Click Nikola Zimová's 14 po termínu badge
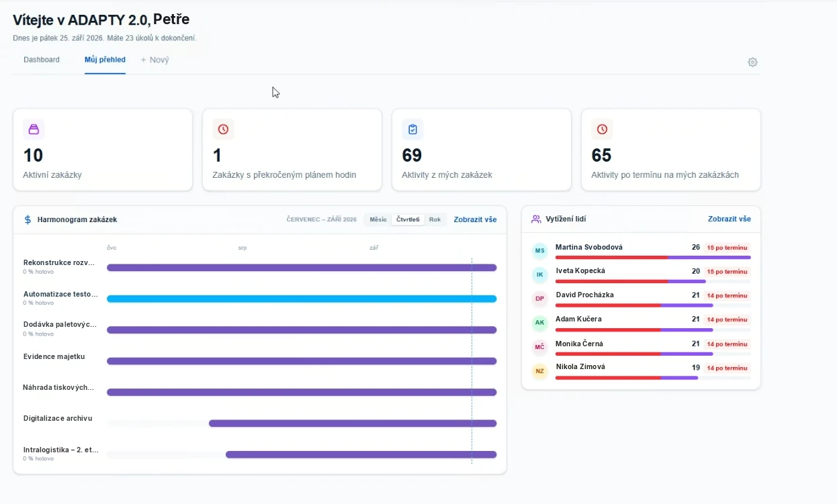The width and height of the screenshot is (837, 504). 727,368
